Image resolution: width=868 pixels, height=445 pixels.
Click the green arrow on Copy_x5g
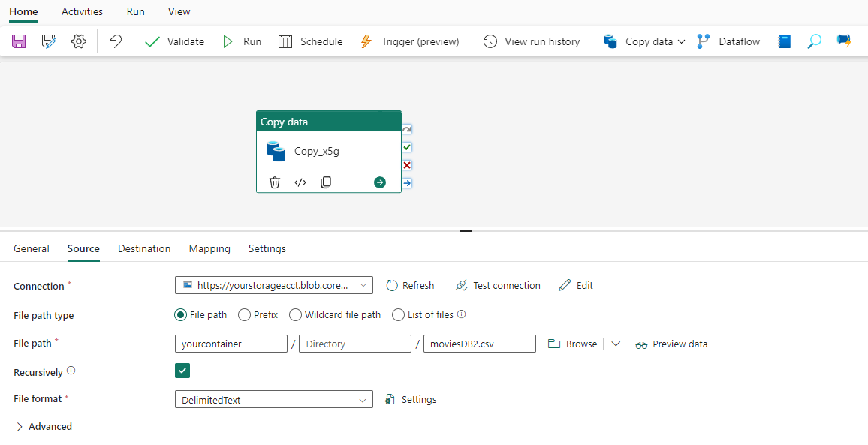pyautogui.click(x=380, y=182)
